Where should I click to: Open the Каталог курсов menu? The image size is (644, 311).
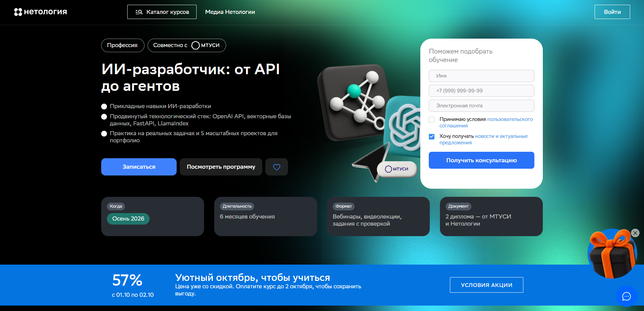click(162, 12)
